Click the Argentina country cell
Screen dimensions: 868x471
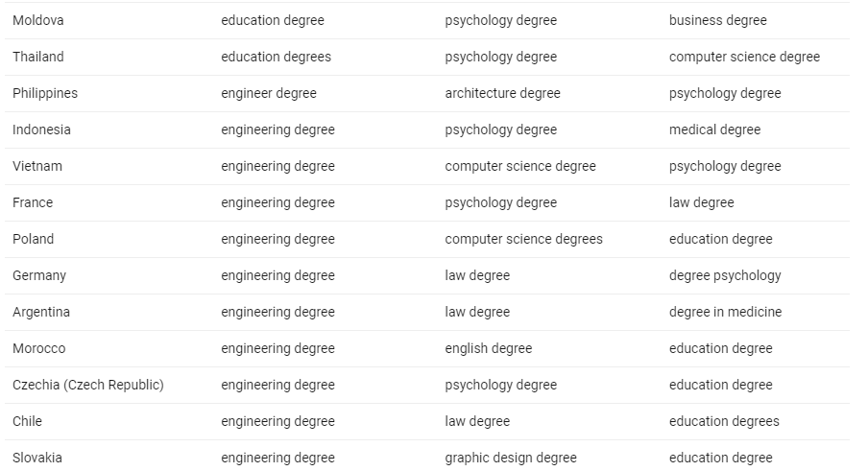(x=41, y=312)
